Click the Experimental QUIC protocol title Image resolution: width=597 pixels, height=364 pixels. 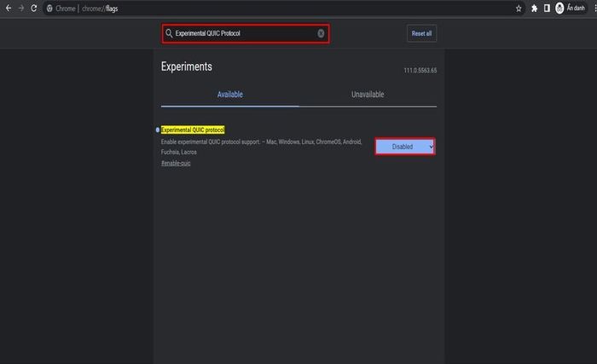(193, 130)
